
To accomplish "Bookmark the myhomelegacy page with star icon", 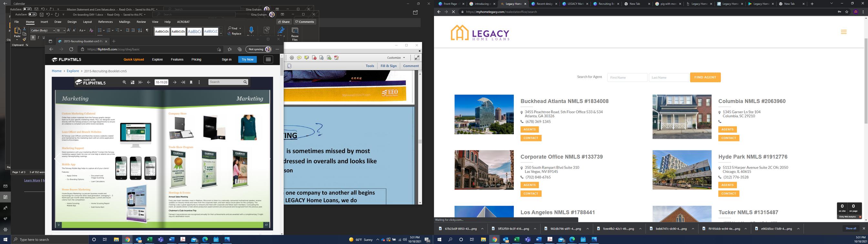I will 847,12.
